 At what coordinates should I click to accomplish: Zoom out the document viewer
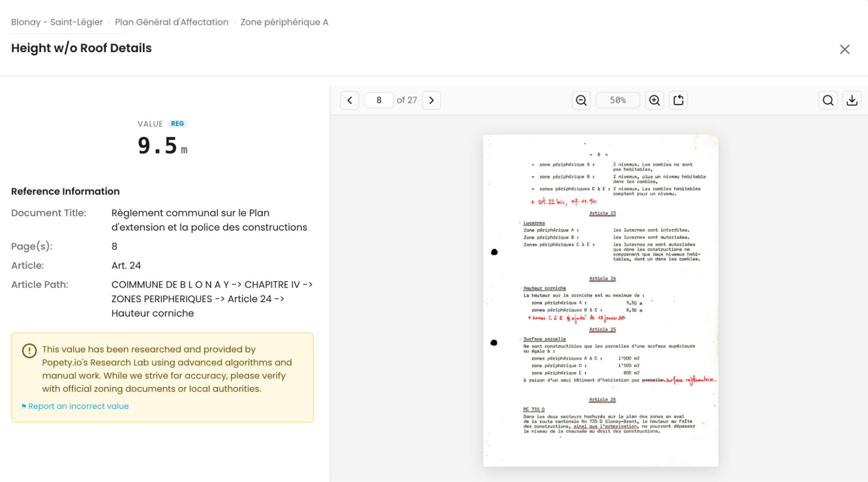tap(581, 100)
